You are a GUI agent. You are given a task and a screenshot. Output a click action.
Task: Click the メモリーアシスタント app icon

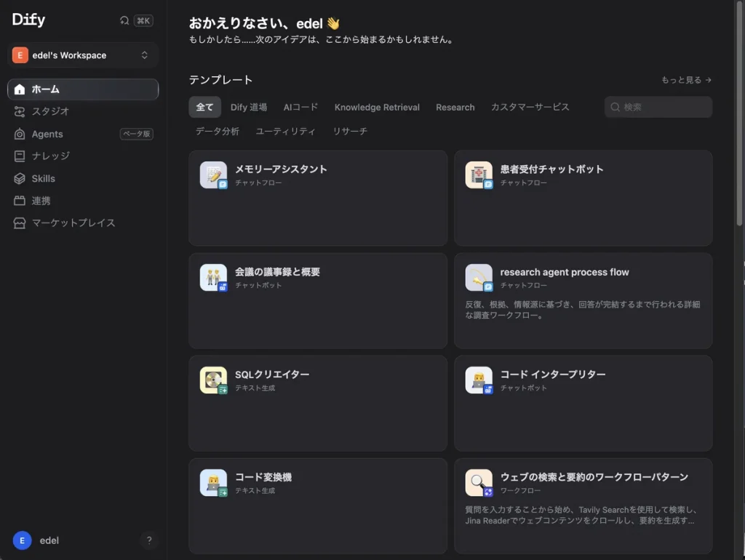click(x=213, y=175)
